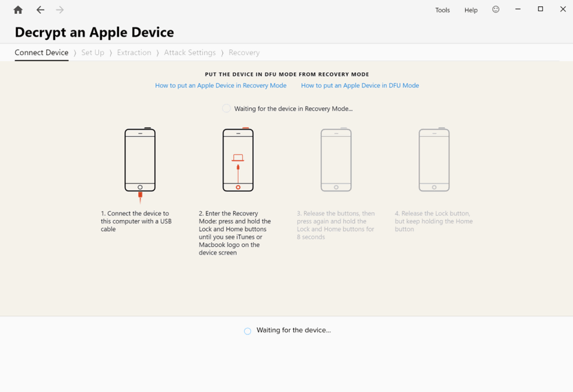The width and height of the screenshot is (573, 392).
Task: Open the Help menu
Action: click(471, 10)
